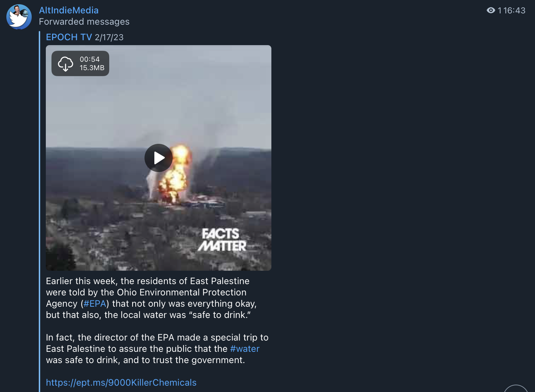Play the East Palestine explosion video
Viewport: 535px width, 392px height.
click(159, 158)
